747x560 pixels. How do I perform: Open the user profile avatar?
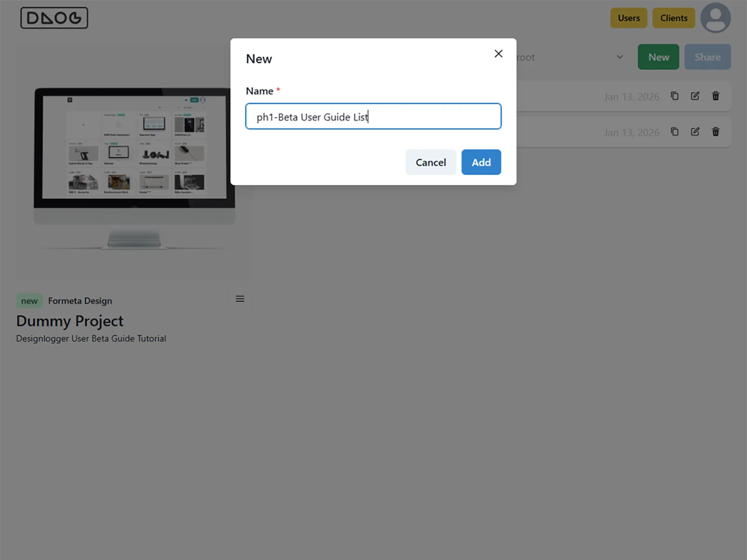[715, 18]
